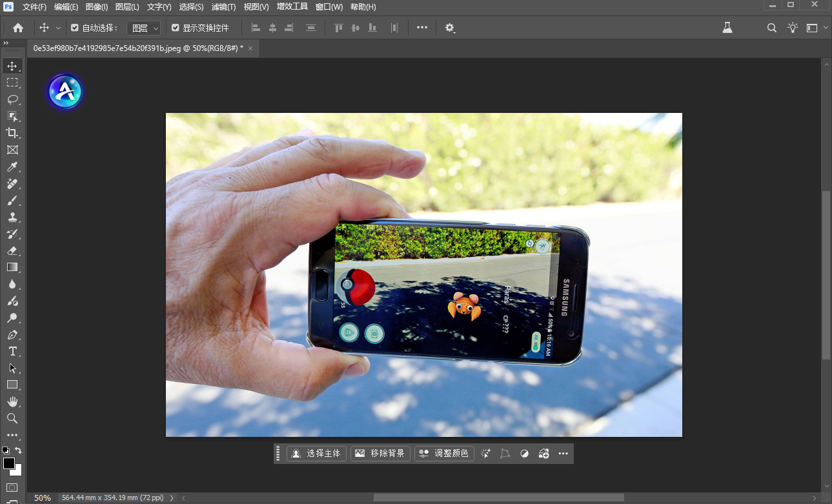Select the Lasso tool
The width and height of the screenshot is (832, 504).
[x=12, y=99]
